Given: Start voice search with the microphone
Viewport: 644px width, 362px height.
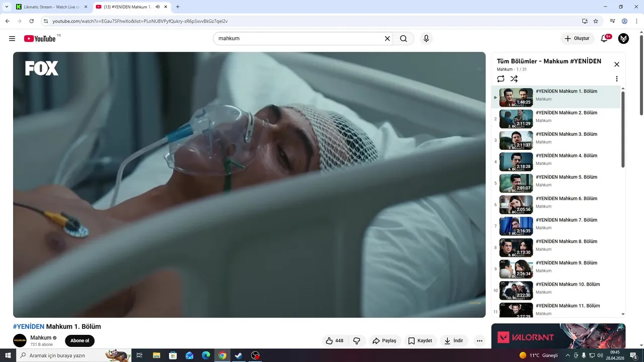Looking at the screenshot, I should [426, 39].
